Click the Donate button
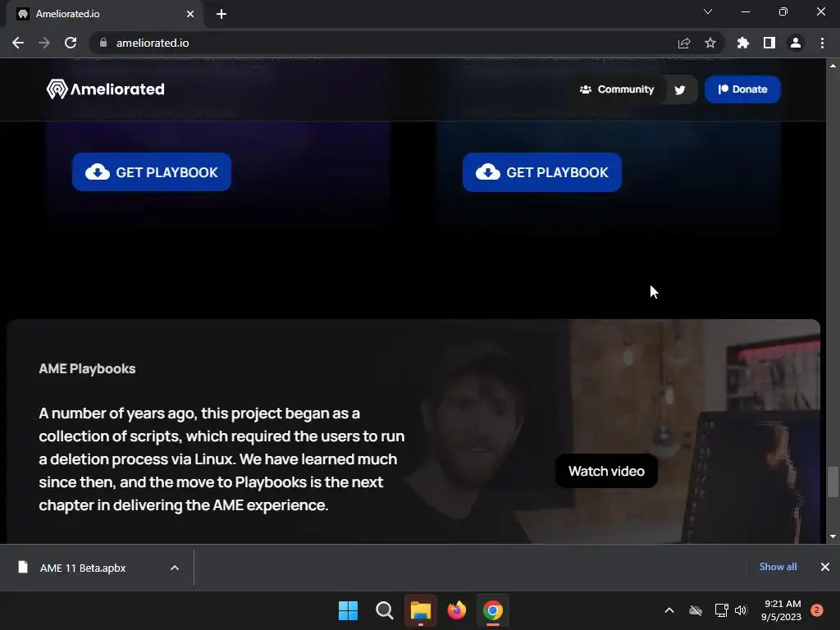The height and width of the screenshot is (630, 840). [x=742, y=89]
